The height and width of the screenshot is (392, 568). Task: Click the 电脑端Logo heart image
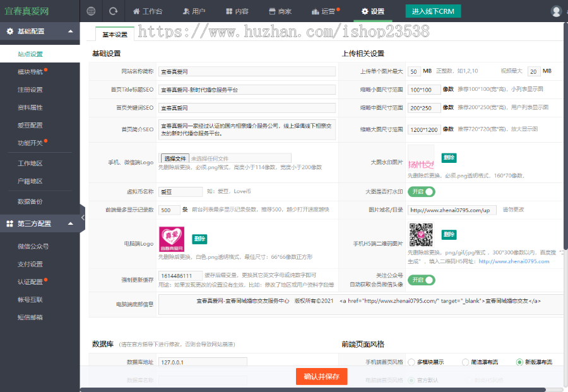171,239
